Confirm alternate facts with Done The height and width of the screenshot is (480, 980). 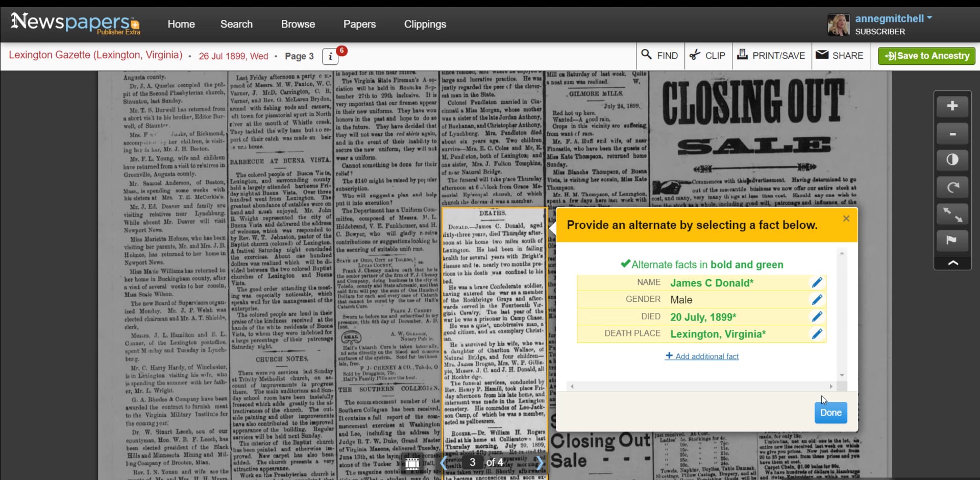click(x=830, y=413)
